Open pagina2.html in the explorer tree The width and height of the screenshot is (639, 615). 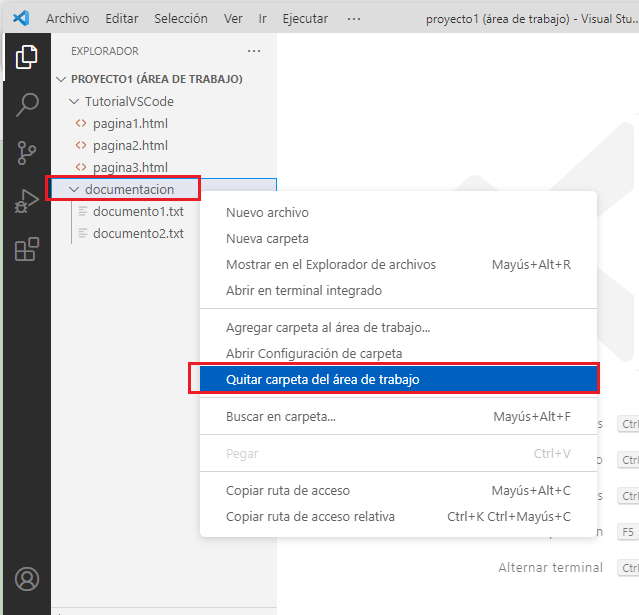point(130,145)
